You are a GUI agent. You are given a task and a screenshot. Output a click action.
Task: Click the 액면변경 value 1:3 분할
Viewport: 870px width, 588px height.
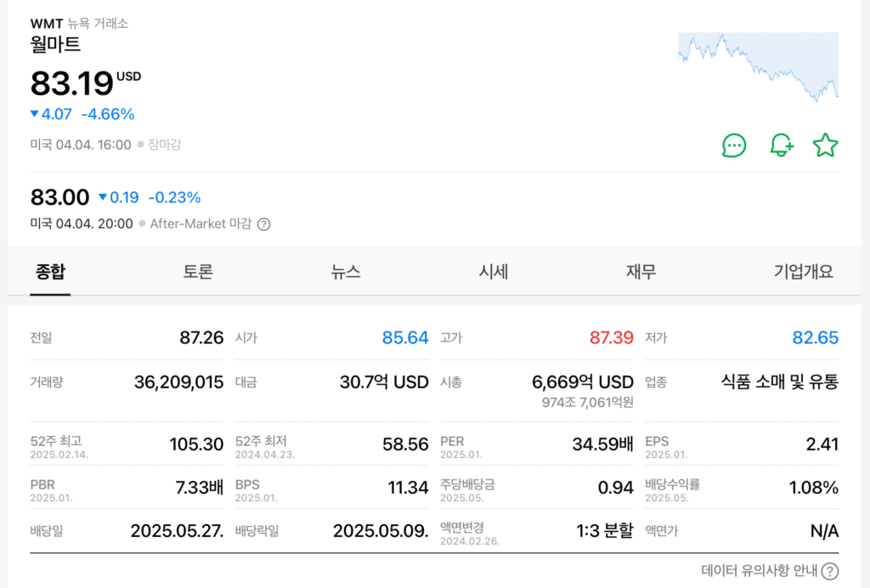click(605, 531)
